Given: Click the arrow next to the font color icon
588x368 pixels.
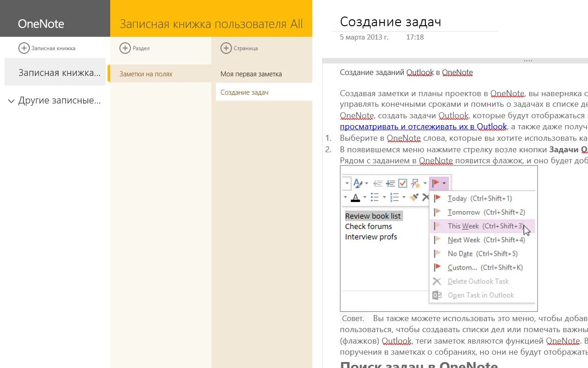Looking at the screenshot, I should [x=365, y=198].
